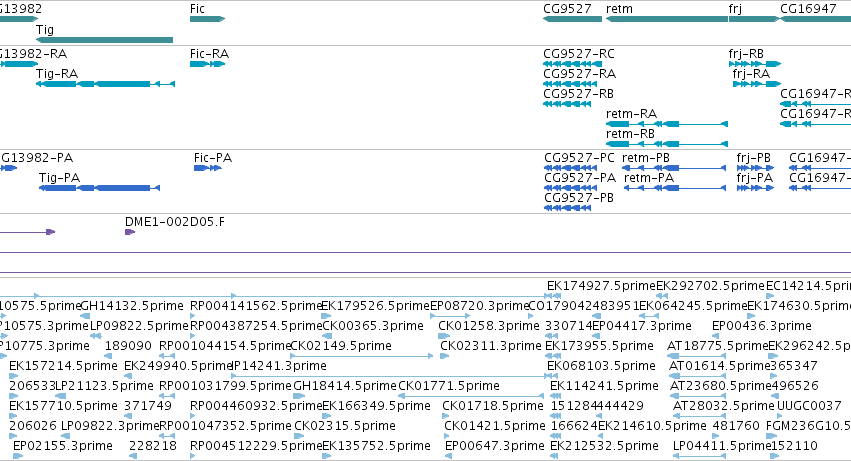Select the Tig gene bar

[x=104, y=40]
